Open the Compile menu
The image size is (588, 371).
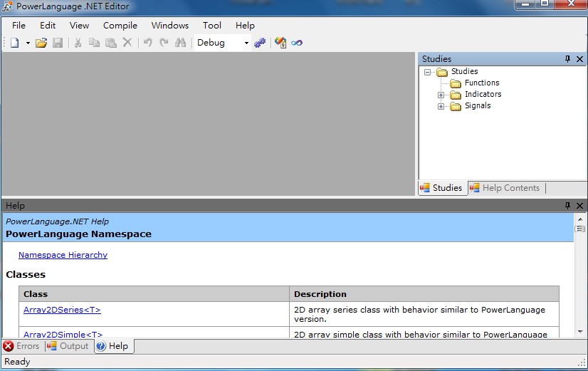pyautogui.click(x=120, y=26)
